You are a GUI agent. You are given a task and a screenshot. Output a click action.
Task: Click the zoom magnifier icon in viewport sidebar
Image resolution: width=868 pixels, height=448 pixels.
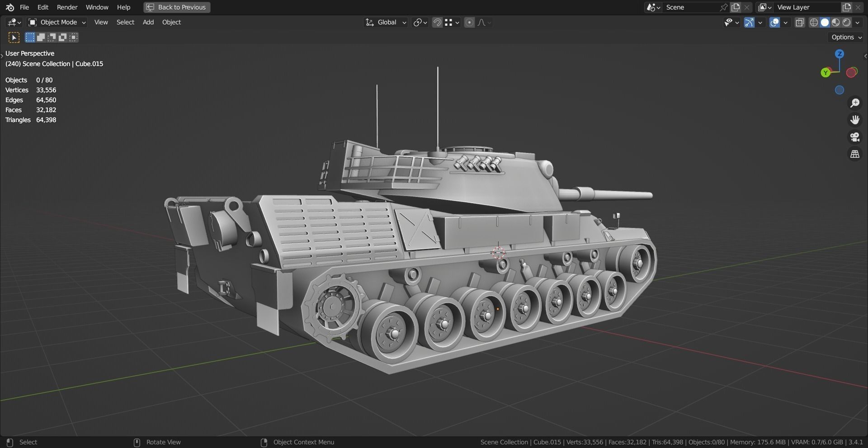pyautogui.click(x=854, y=103)
